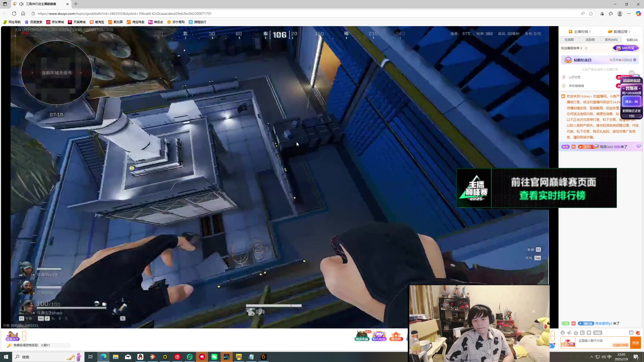Toggle the 滤 filter option in chat
This screenshot has height=362, width=644.
tap(631, 332)
